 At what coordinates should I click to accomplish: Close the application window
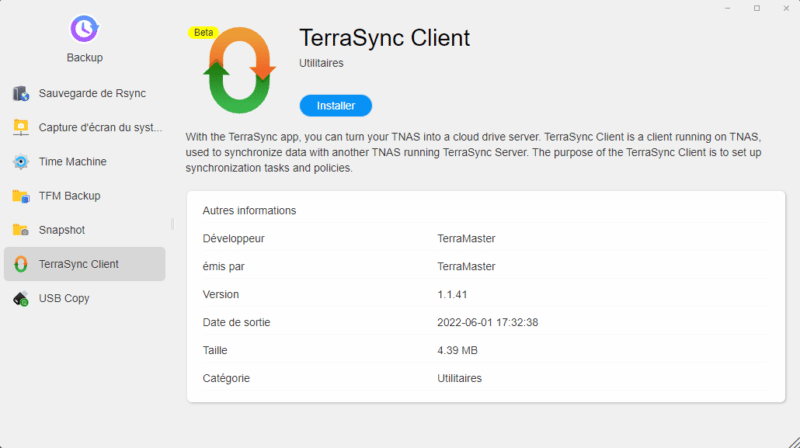[x=786, y=8]
